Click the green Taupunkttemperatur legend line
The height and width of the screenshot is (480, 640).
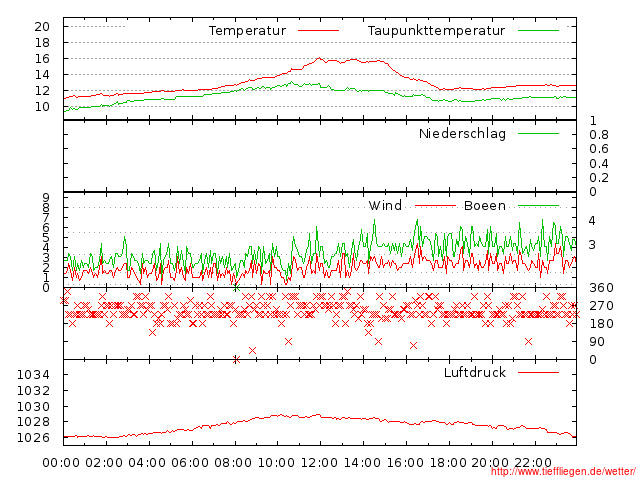[x=538, y=31]
